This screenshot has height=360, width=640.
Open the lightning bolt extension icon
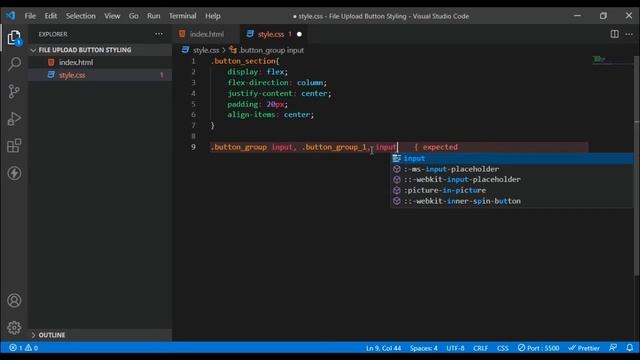14,173
